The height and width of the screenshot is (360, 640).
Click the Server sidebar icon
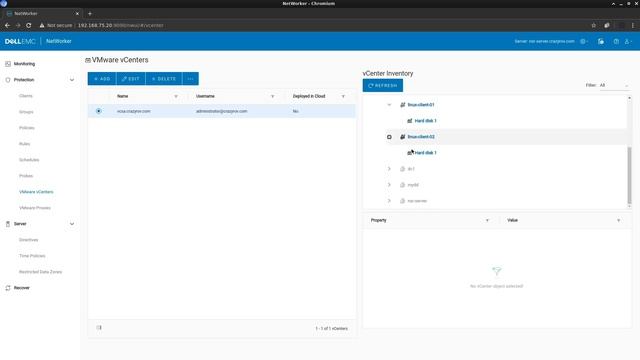[x=8, y=224]
